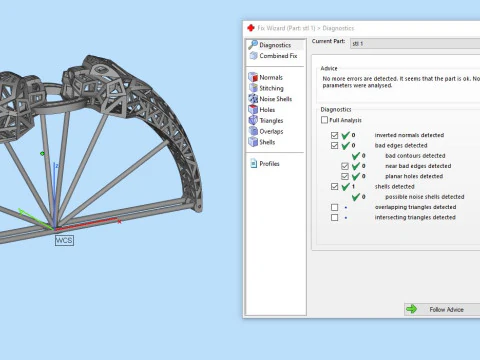480x360 pixels.
Task: Select the Shells repair icon
Action: click(x=253, y=142)
